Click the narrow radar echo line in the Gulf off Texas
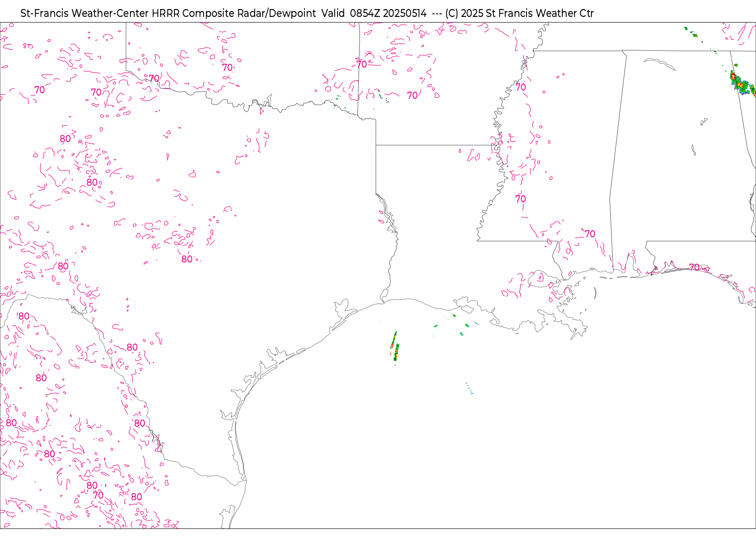Viewport: 756px width, 551px height. (395, 348)
